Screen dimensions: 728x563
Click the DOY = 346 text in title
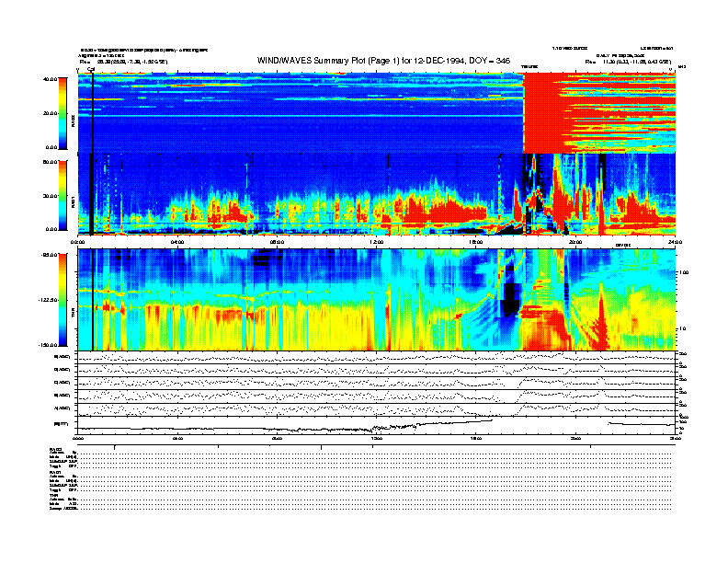[489, 61]
